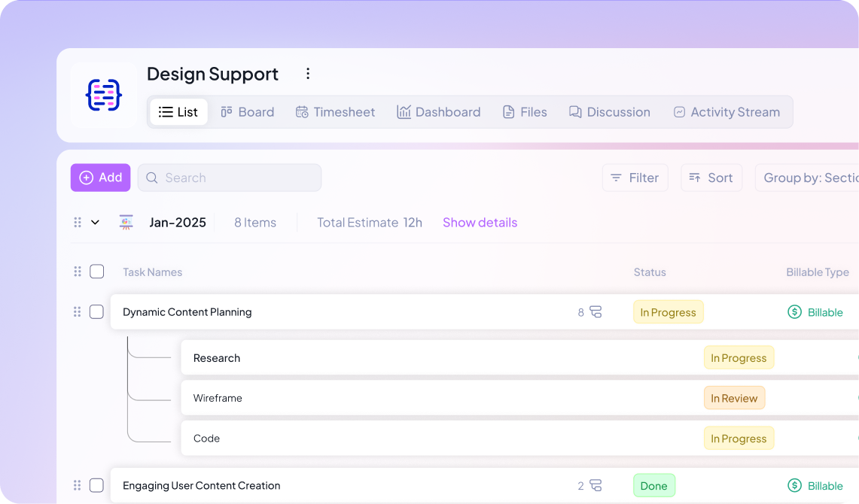Tick the select-all checkbox in header row
Screen dimensions: 859x504
[x=97, y=272]
